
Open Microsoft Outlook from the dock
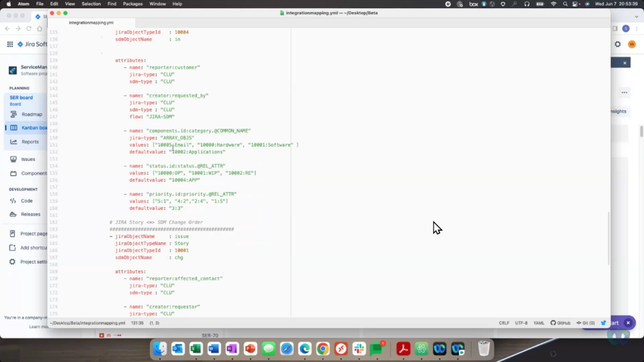point(178,349)
